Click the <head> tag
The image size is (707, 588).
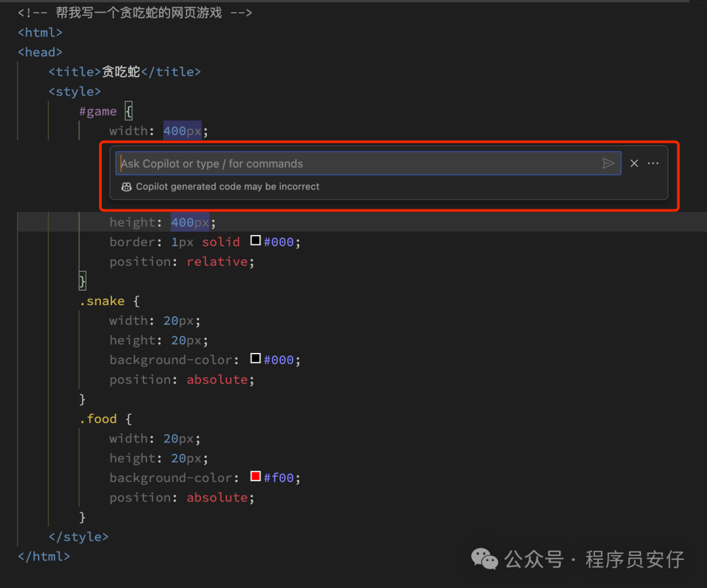click(40, 52)
